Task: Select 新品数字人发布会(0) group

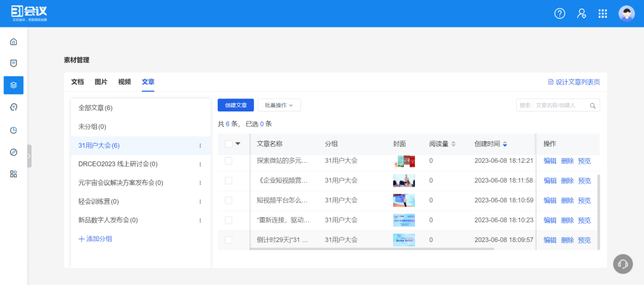Action: tap(141, 221)
